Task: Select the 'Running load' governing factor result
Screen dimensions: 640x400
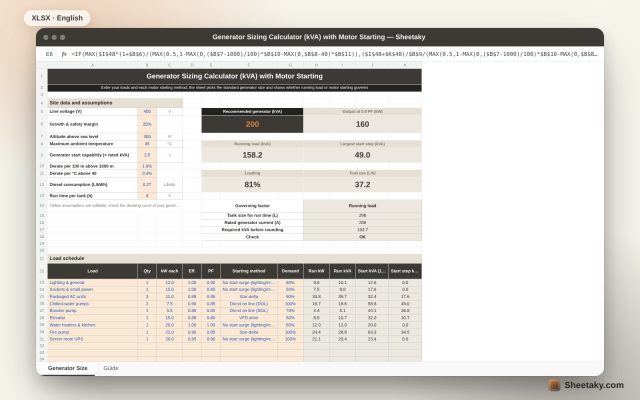Action: point(362,206)
